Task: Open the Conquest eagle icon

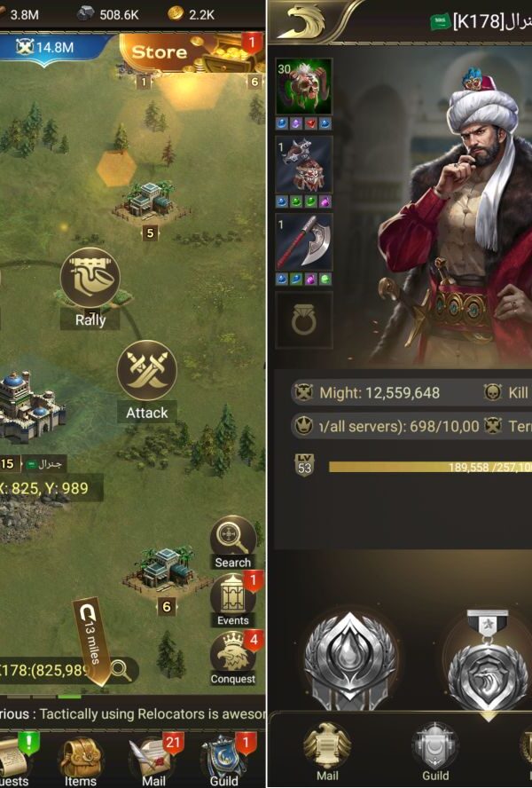Action: point(232,653)
